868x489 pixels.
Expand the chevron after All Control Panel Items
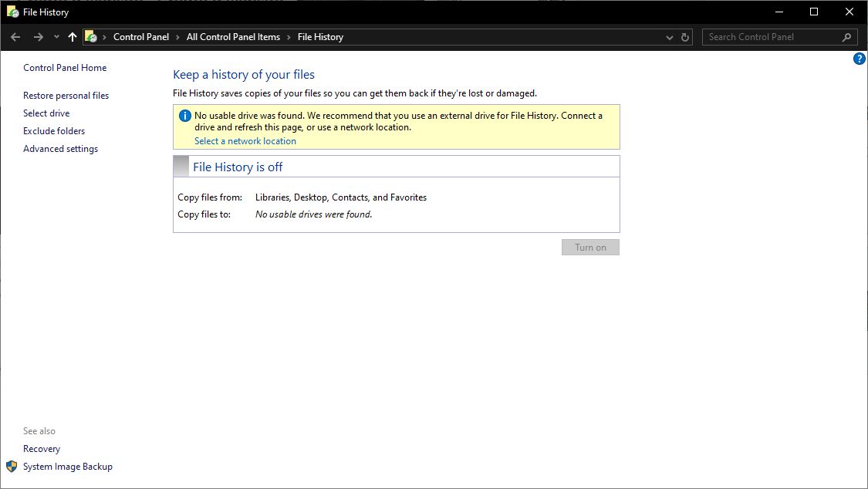pyautogui.click(x=289, y=37)
